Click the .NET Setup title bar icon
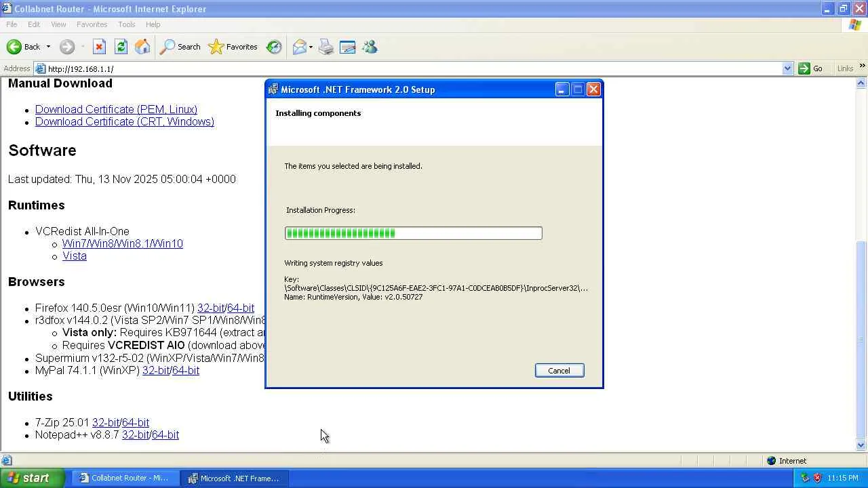This screenshot has width=868, height=488. [273, 89]
